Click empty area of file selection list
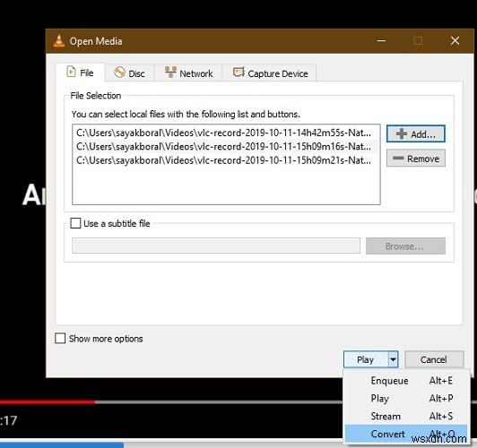 pos(226,185)
